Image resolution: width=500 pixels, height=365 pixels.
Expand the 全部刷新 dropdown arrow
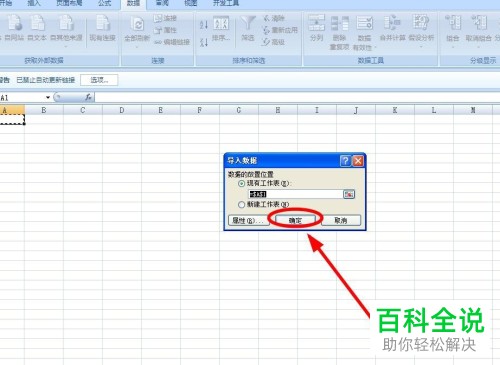click(x=137, y=47)
